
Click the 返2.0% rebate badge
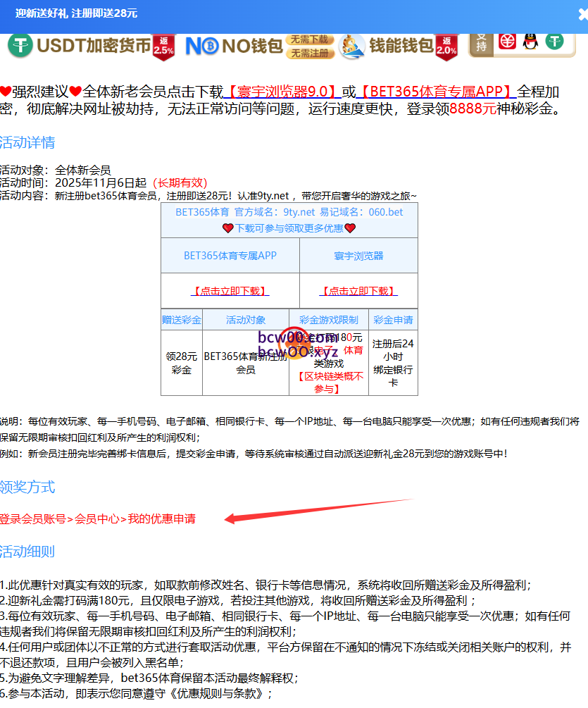coord(446,46)
